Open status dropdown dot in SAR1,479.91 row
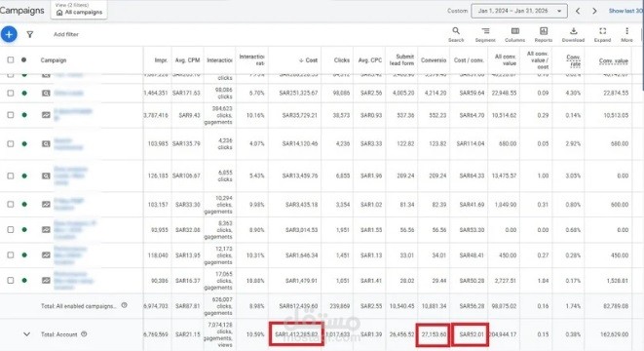The image size is (644, 351). click(24, 280)
